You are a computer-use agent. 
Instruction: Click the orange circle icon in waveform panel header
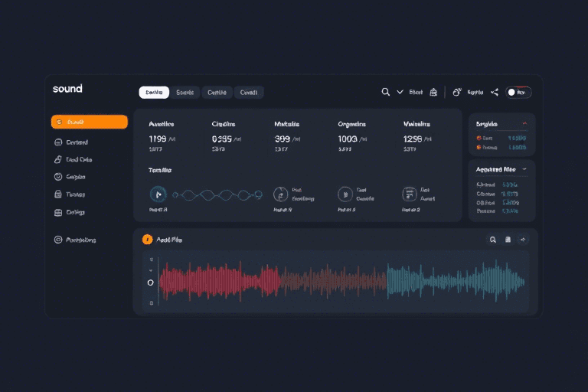148,240
